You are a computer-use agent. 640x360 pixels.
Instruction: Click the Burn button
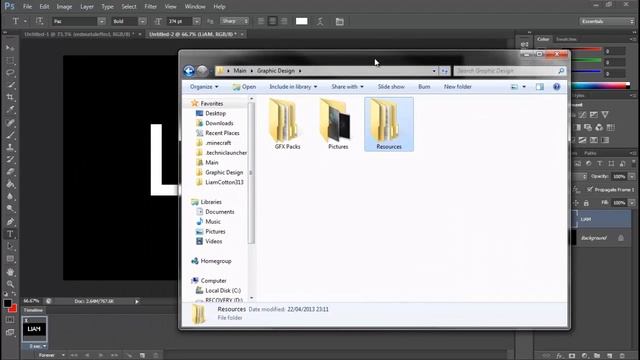(x=424, y=87)
